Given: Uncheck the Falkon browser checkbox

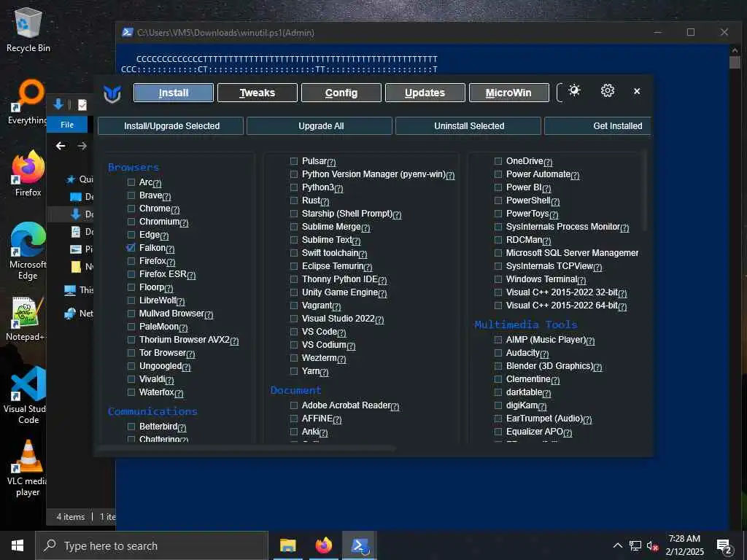Looking at the screenshot, I should pyautogui.click(x=131, y=248).
